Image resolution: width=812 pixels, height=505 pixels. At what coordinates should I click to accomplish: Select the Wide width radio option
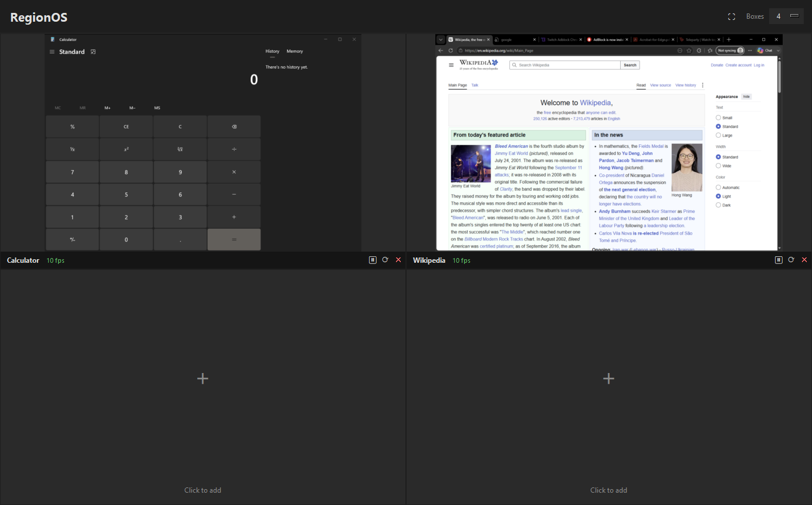[718, 166]
